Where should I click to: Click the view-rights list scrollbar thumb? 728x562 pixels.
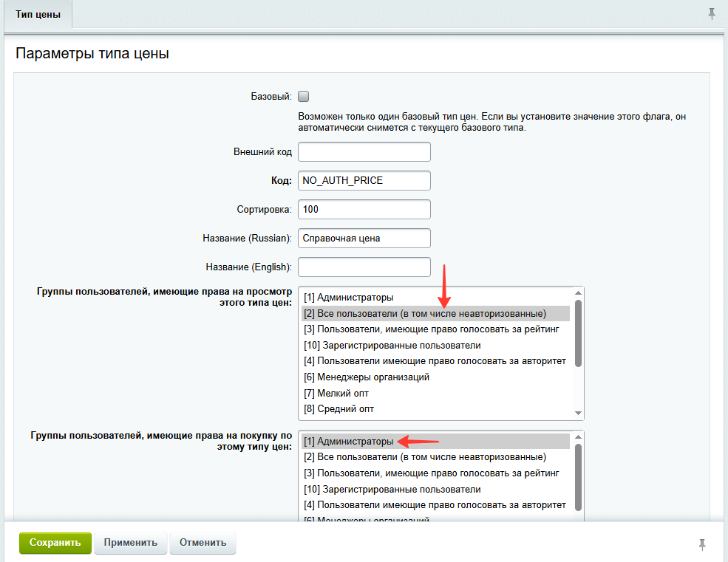pyautogui.click(x=578, y=333)
